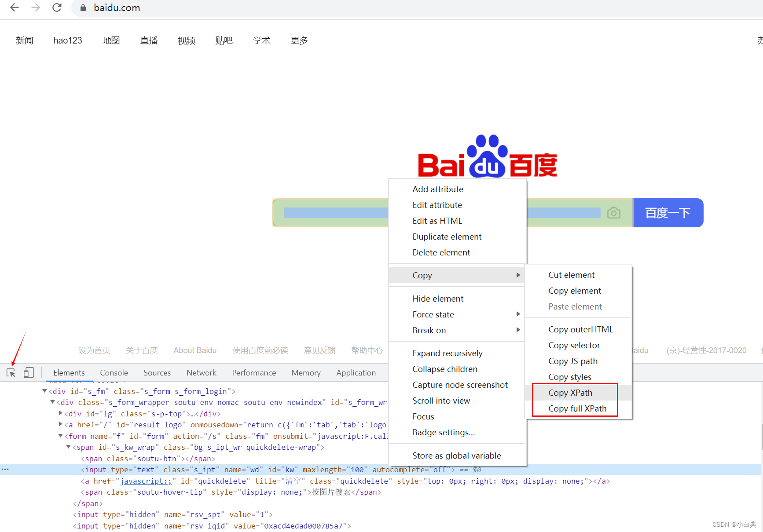Open the 视频 link
763x532 pixels.
click(186, 40)
